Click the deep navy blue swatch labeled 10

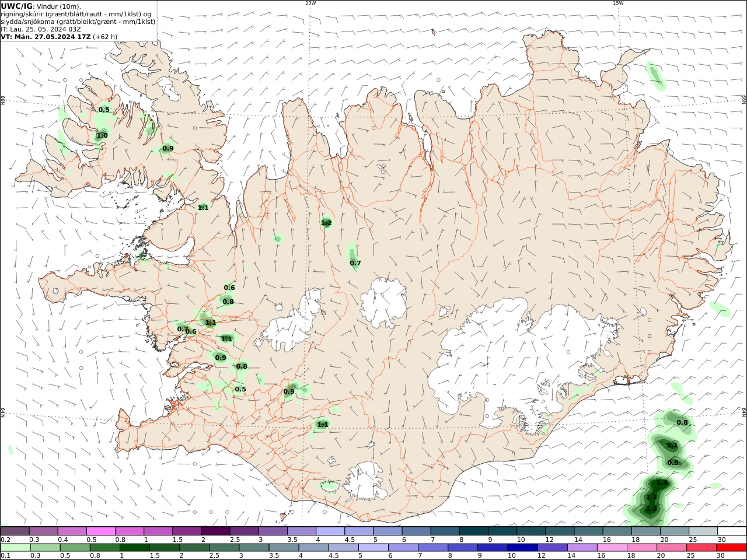[522, 548]
